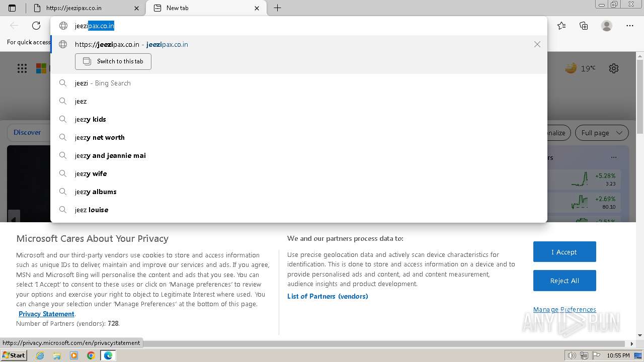Select the jeezy net worth suggestion
This screenshot has width=644, height=362.
click(x=299, y=137)
